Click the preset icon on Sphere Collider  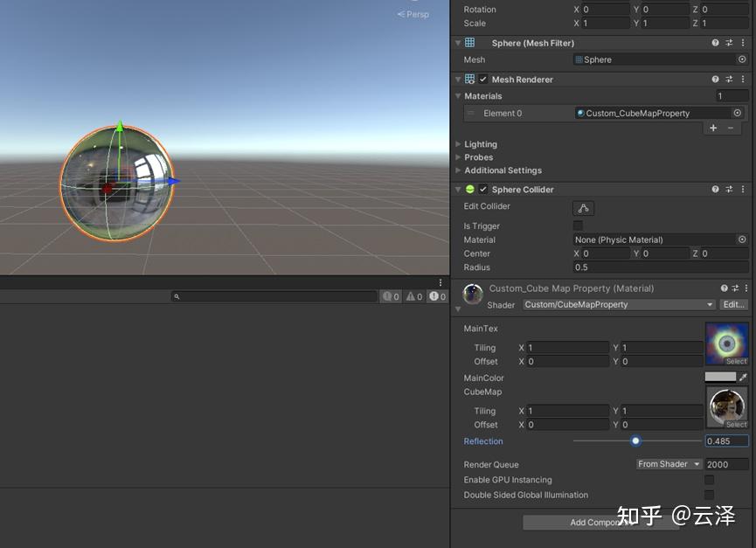(x=729, y=189)
